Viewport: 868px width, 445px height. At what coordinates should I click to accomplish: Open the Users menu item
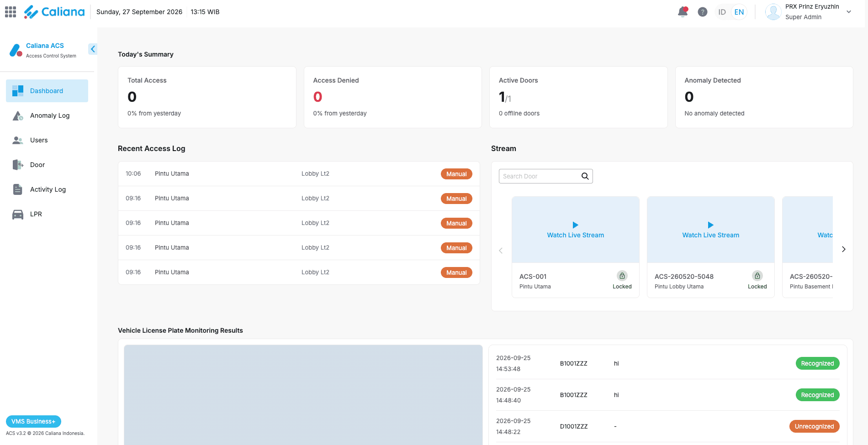(47, 140)
